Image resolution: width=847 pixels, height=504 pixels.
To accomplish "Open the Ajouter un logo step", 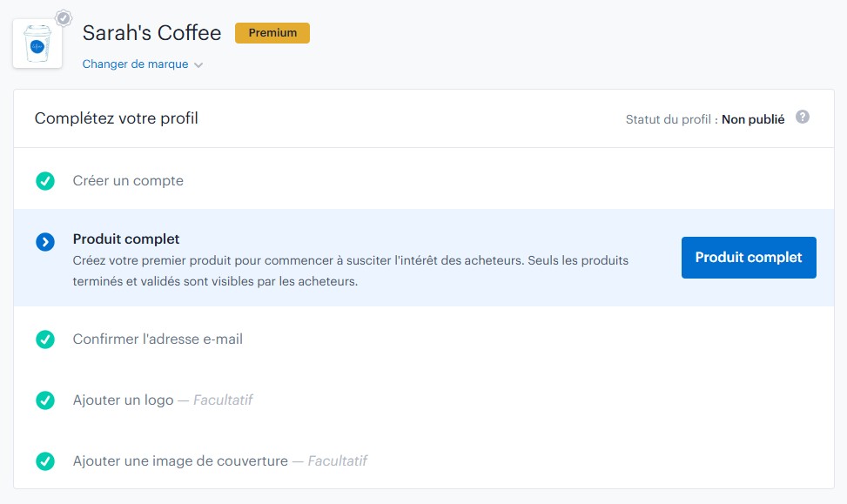I will (123, 400).
